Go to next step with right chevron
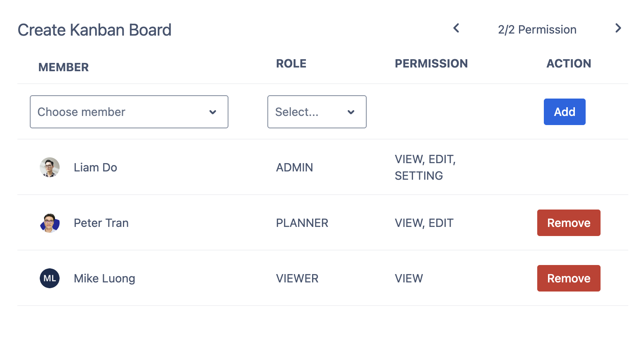Image resolution: width=644 pixels, height=347 pixels. pos(618,28)
